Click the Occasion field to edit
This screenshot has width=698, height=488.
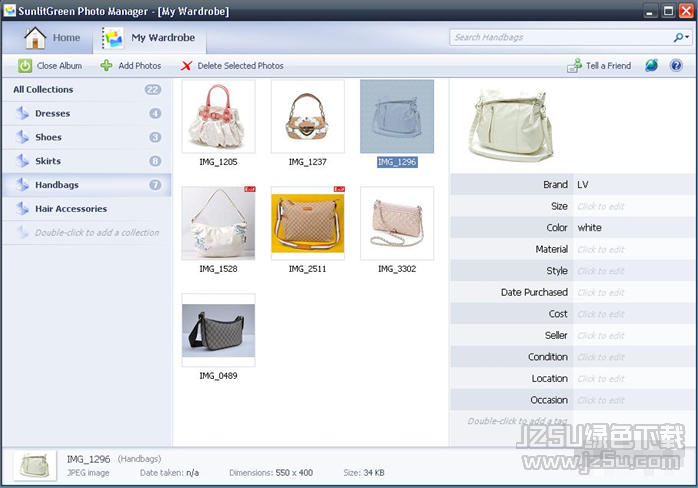[633, 400]
